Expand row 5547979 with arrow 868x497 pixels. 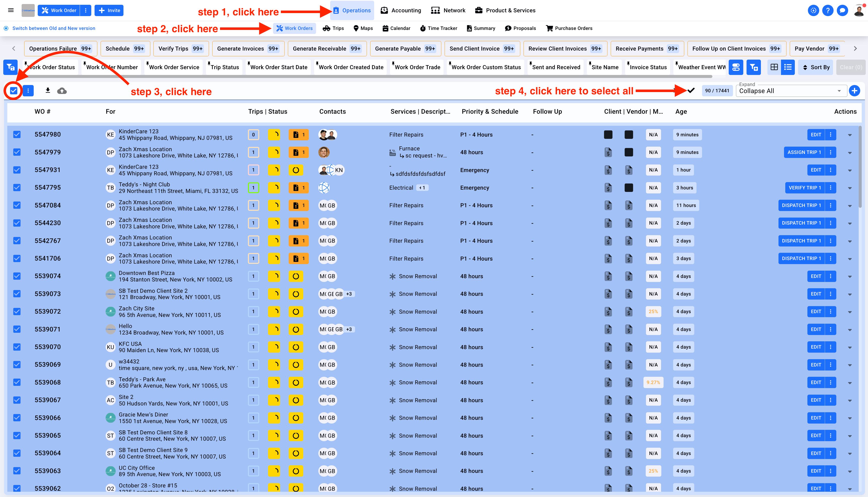pyautogui.click(x=850, y=153)
